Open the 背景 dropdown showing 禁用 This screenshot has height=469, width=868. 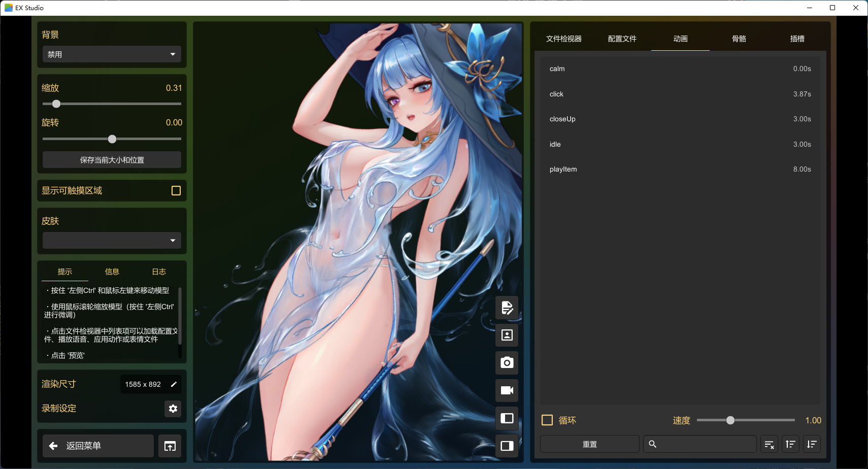click(112, 54)
